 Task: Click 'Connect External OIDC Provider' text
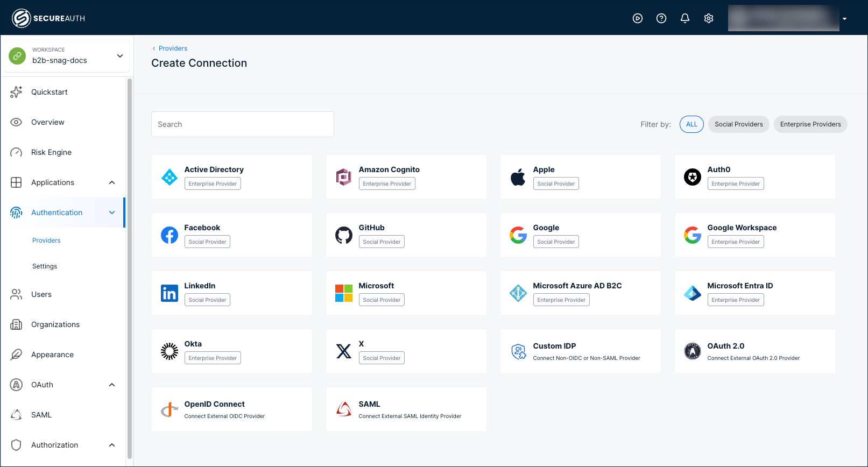click(224, 416)
